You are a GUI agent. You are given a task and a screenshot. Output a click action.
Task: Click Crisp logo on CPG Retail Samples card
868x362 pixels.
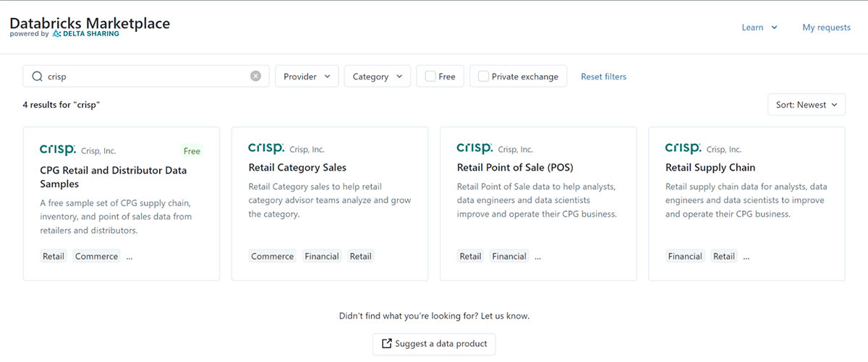click(58, 150)
